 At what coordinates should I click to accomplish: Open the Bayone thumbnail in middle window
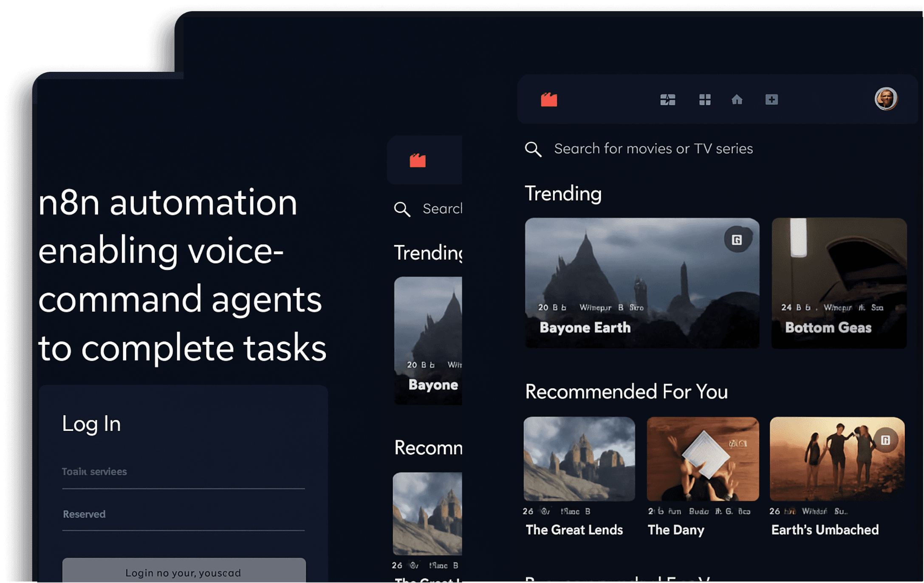(x=428, y=341)
